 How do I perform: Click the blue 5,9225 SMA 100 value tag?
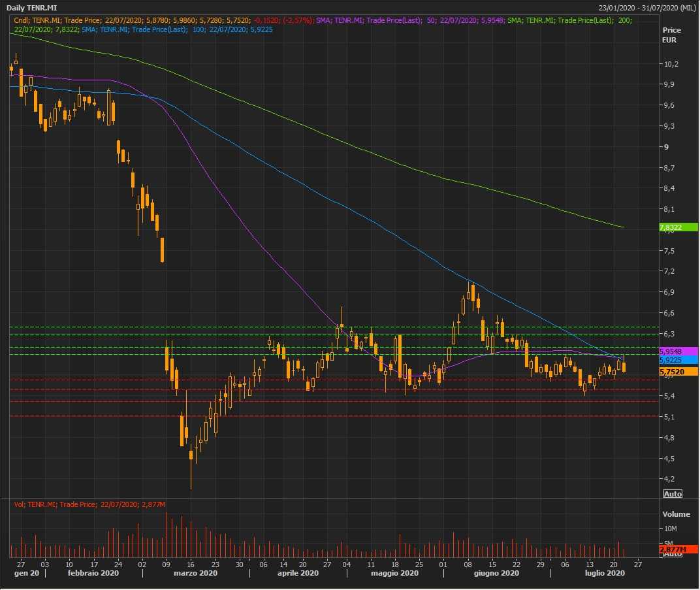tap(678, 360)
